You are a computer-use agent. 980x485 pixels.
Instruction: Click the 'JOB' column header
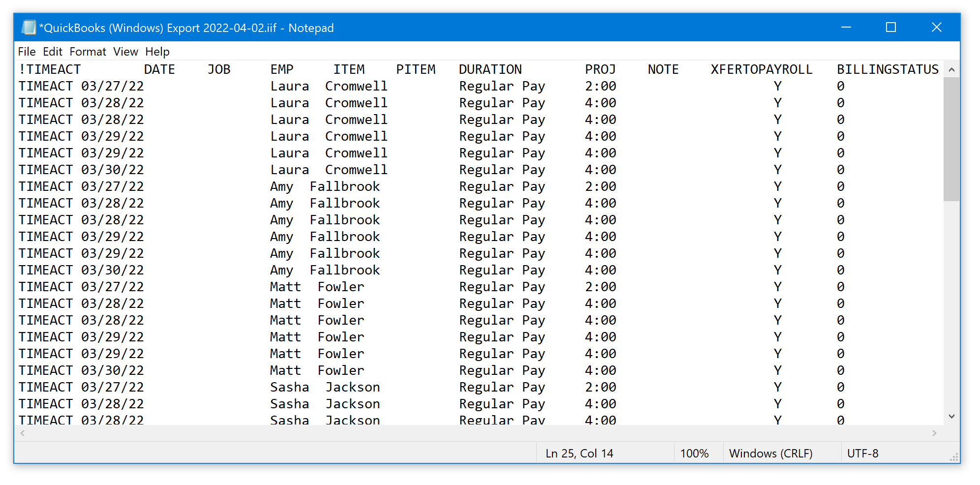pyautogui.click(x=219, y=69)
